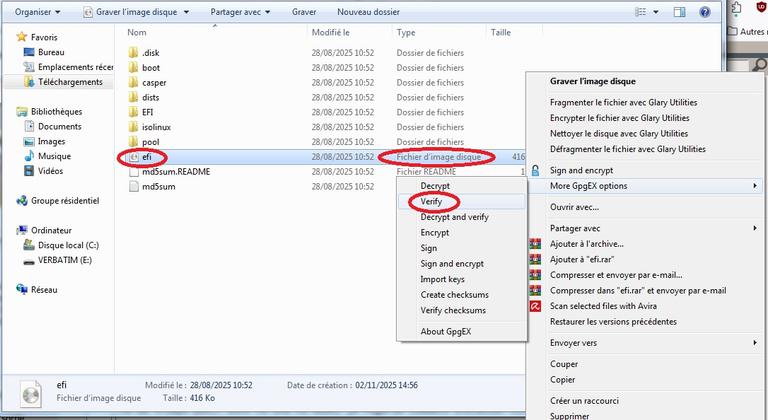
Task: Select the Réseau network icon
Action: click(x=23, y=289)
